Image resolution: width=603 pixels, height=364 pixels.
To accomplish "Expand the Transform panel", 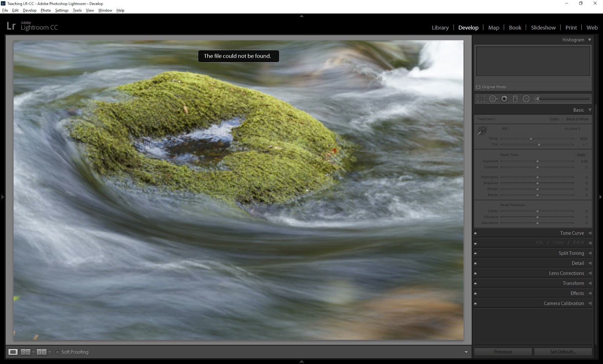I will [x=590, y=283].
